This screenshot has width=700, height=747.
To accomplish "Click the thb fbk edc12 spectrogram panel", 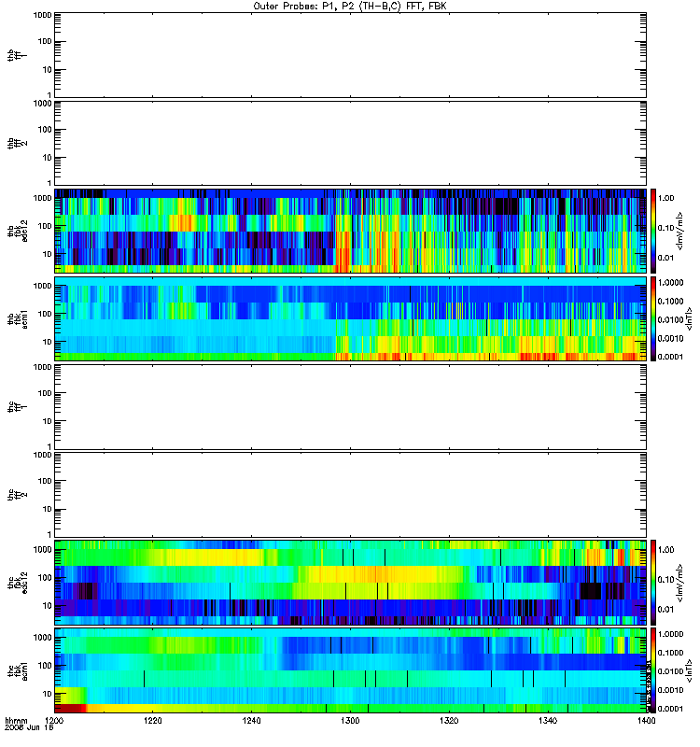I will (350, 231).
